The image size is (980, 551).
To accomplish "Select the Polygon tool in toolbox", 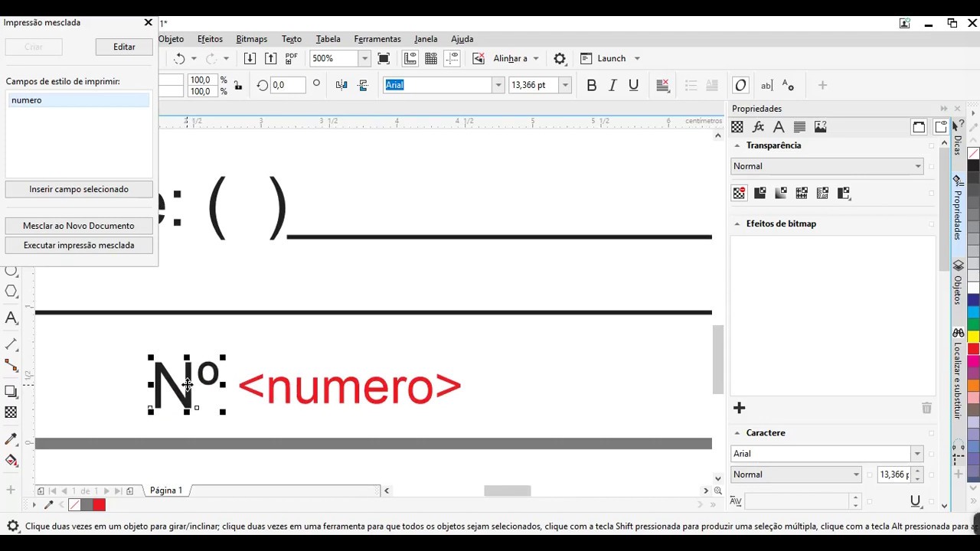I will tap(11, 291).
